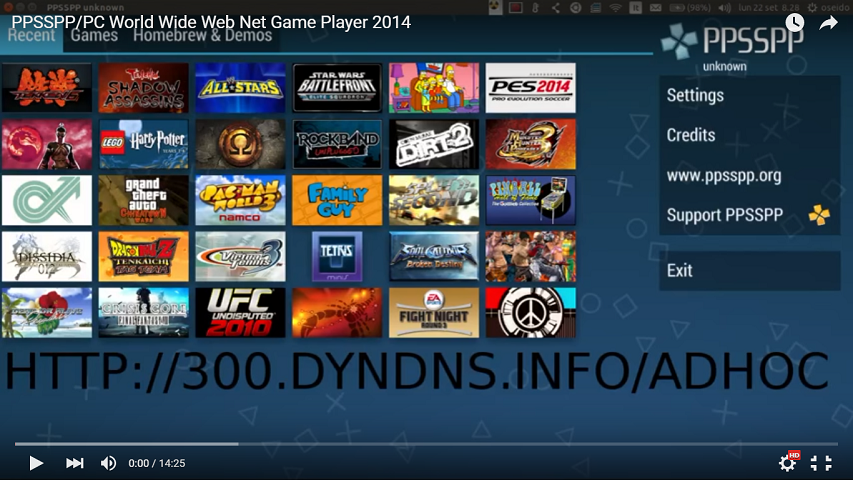This screenshot has width=853, height=480.
Task: Seek along the video progress bar
Action: pyautogui.click(x=426, y=444)
